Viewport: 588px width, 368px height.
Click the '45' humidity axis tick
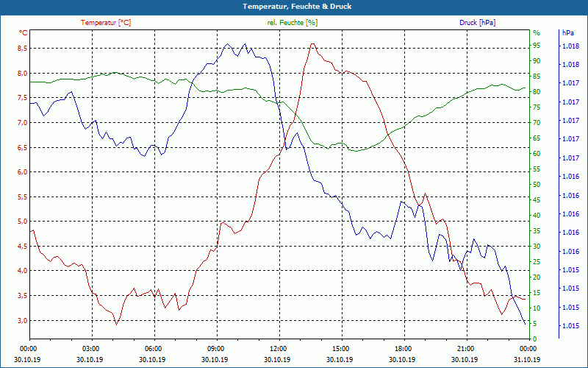click(x=537, y=199)
